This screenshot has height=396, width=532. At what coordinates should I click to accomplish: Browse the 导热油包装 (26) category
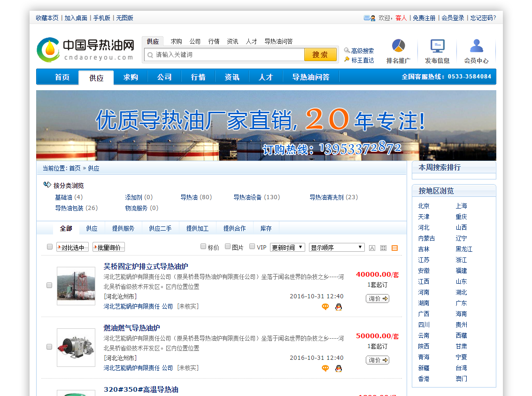pyautogui.click(x=77, y=208)
